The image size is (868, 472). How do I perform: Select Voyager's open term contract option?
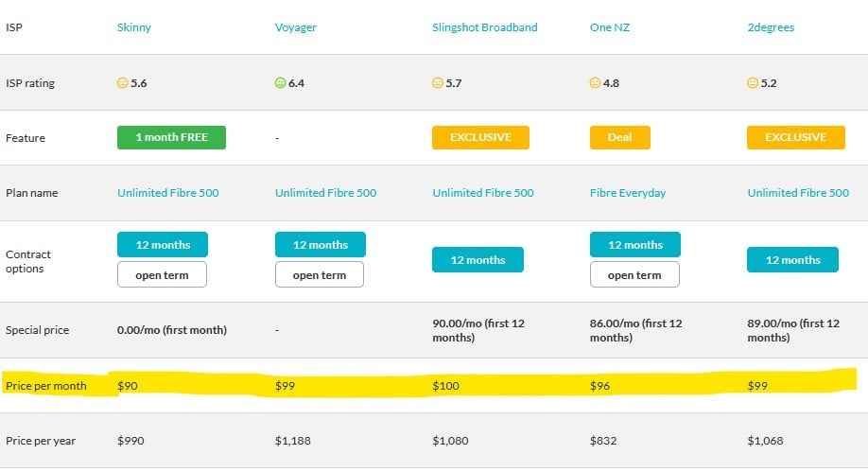(320, 275)
